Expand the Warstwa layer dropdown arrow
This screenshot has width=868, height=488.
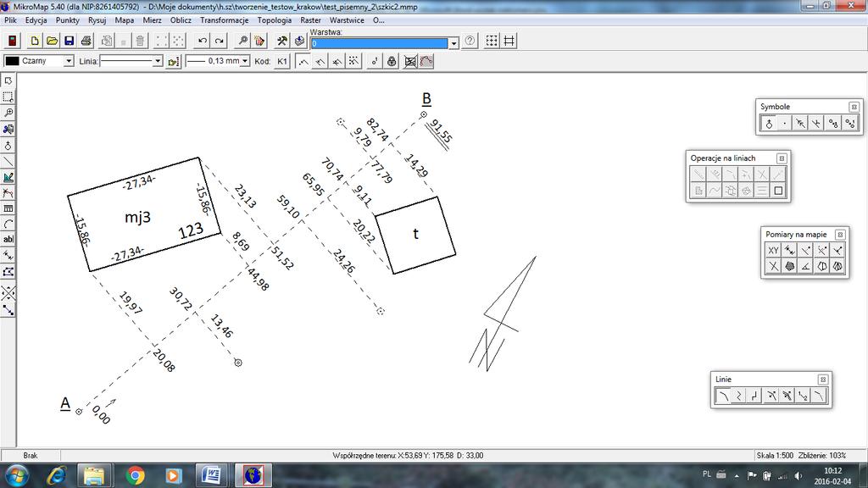click(x=453, y=43)
